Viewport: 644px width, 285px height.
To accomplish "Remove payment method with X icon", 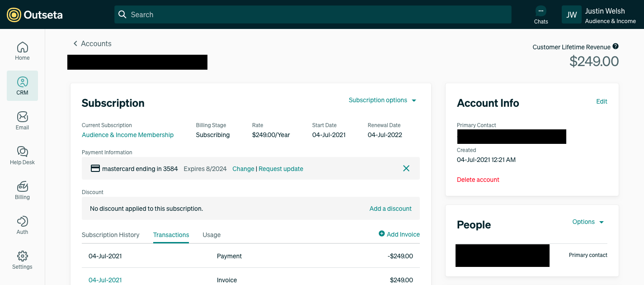I will [406, 168].
